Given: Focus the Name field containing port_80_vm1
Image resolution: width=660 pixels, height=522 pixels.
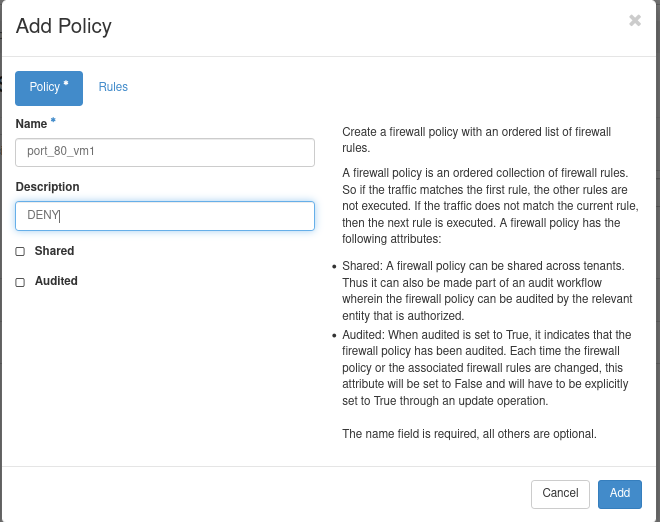Looking at the screenshot, I should click(x=165, y=152).
